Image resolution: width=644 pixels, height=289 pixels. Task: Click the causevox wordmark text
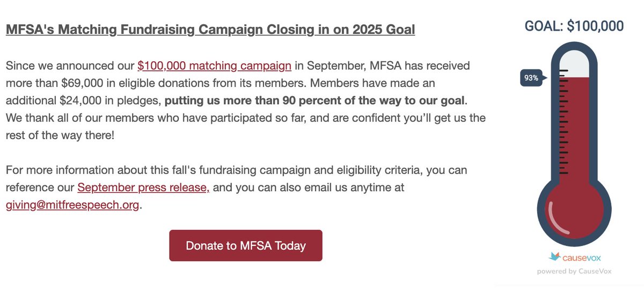(x=581, y=257)
